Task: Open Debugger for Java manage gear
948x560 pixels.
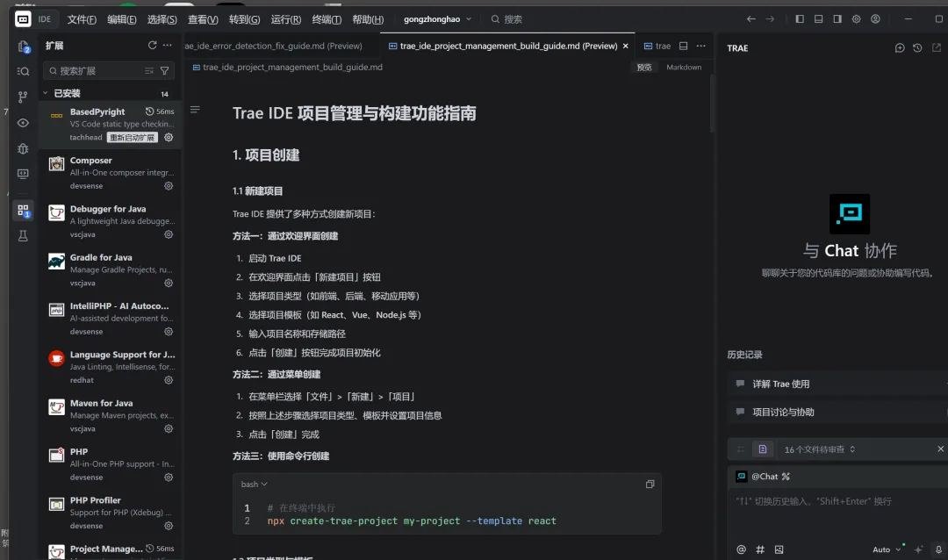Action: (x=169, y=234)
